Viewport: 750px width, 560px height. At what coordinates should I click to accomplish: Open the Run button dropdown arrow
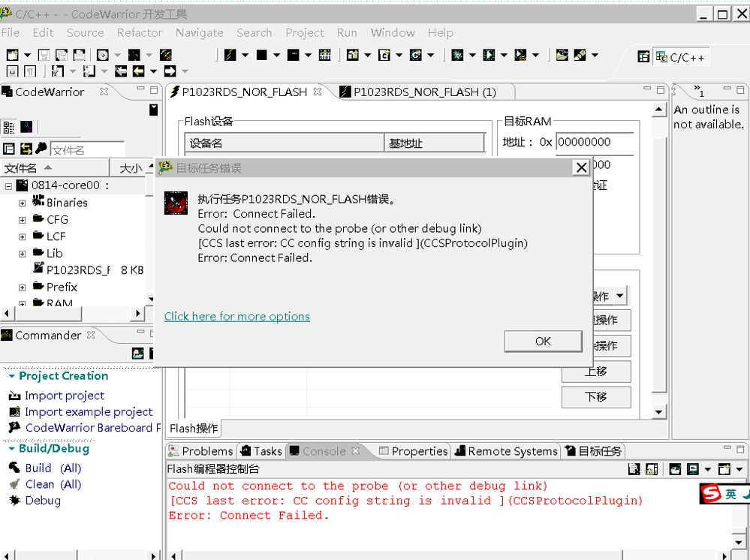pyautogui.click(x=504, y=56)
